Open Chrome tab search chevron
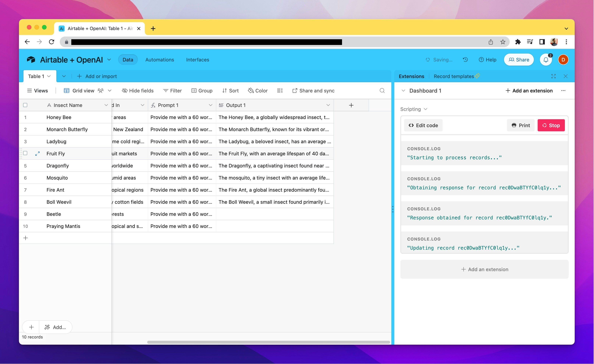 566,28
